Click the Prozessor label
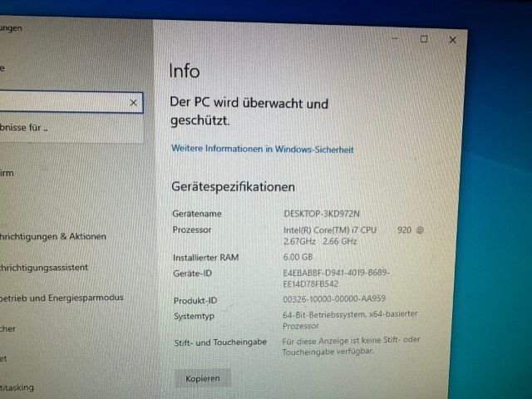This screenshot has height=399, width=532. [x=192, y=229]
